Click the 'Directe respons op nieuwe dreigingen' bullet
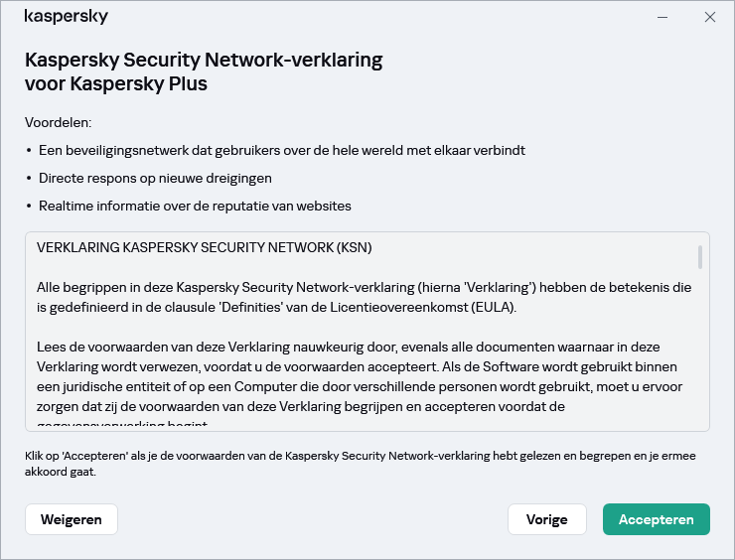Viewport: 735px width, 560px height. (x=155, y=178)
